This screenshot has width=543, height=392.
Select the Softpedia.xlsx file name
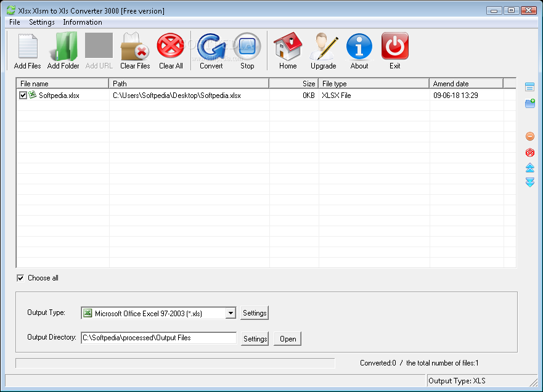pos(59,96)
